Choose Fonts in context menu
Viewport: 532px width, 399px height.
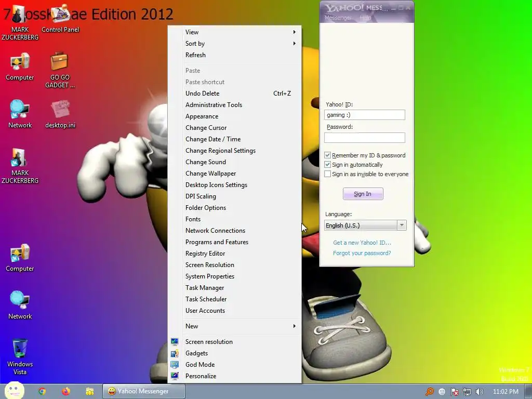click(234, 219)
